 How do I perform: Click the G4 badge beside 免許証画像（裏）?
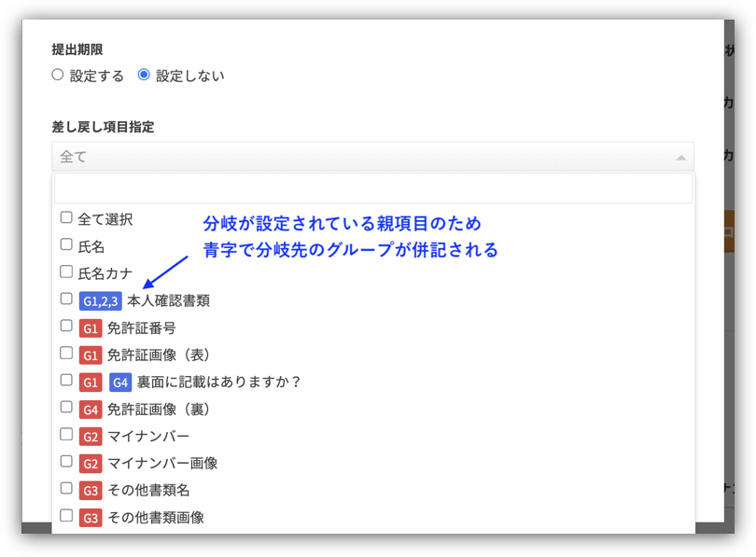coord(91,408)
